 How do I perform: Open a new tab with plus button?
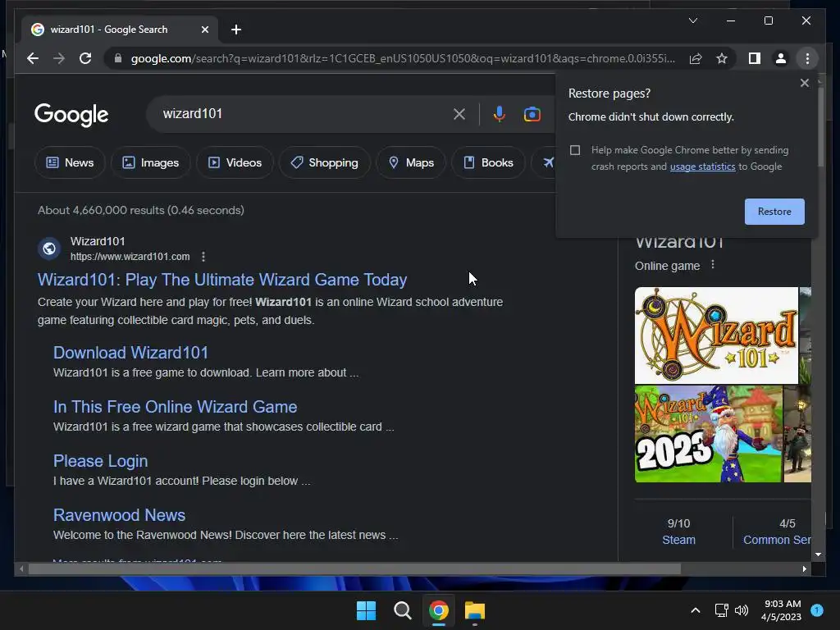[236, 30]
